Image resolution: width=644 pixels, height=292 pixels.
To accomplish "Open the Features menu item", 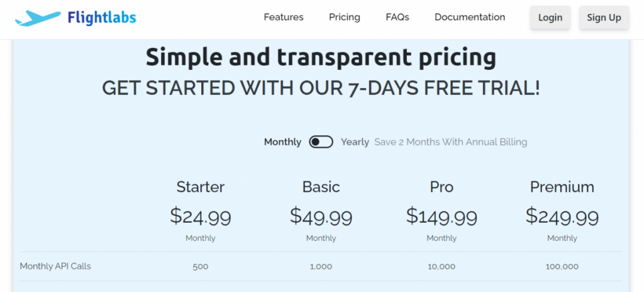I will click(284, 17).
